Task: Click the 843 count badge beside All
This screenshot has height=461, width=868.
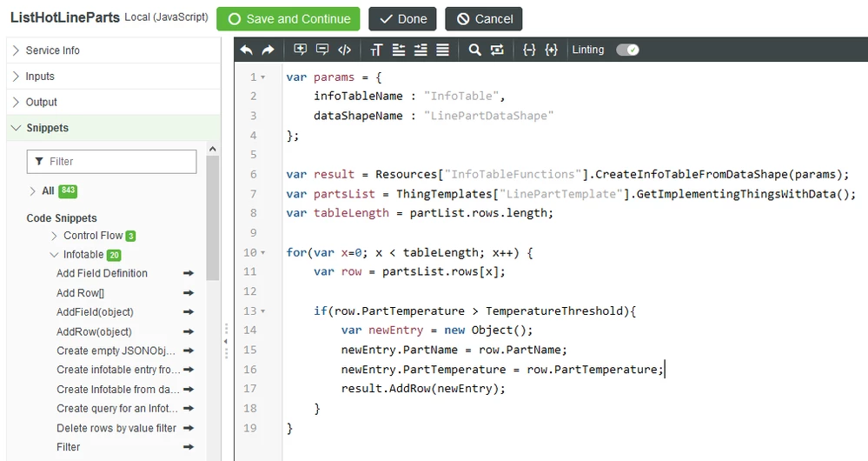Action: (68, 190)
